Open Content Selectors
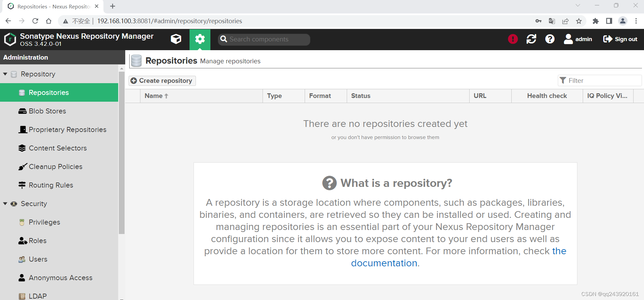Image resolution: width=644 pixels, height=300 pixels. [x=59, y=148]
